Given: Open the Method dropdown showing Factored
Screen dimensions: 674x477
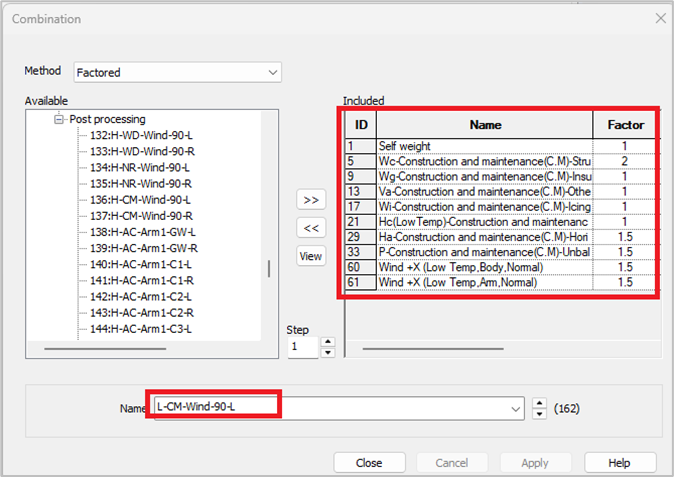Looking at the screenshot, I should 272,72.
